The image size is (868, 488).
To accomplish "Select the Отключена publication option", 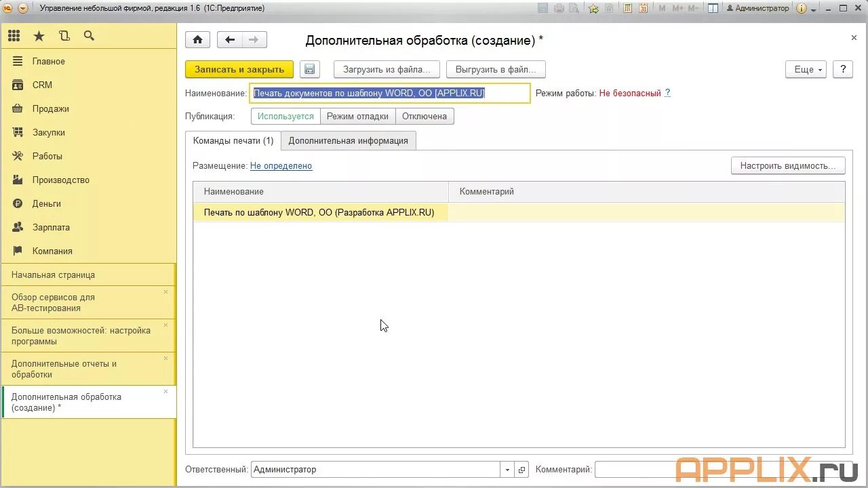I will pyautogui.click(x=425, y=116).
